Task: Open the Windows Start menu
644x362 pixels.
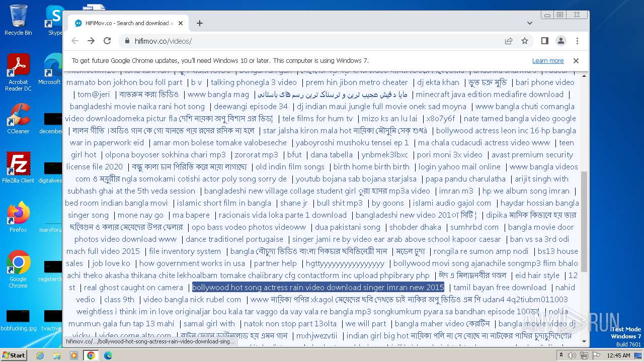Action: point(14,355)
